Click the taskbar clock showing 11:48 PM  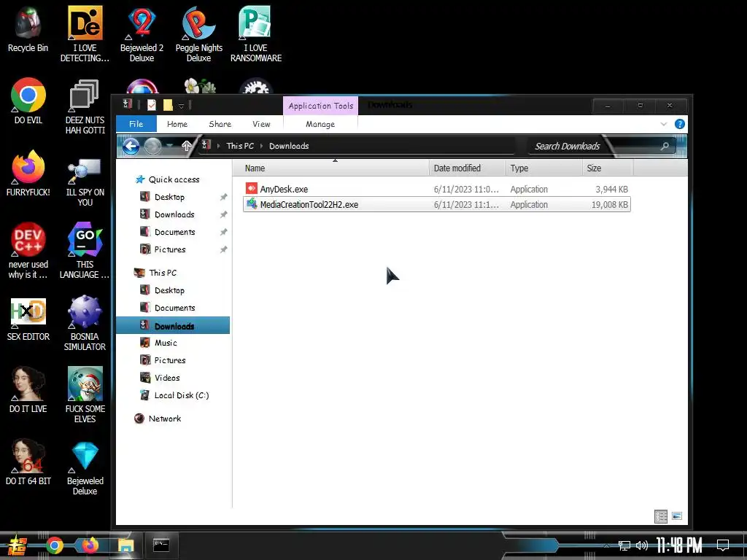click(679, 545)
